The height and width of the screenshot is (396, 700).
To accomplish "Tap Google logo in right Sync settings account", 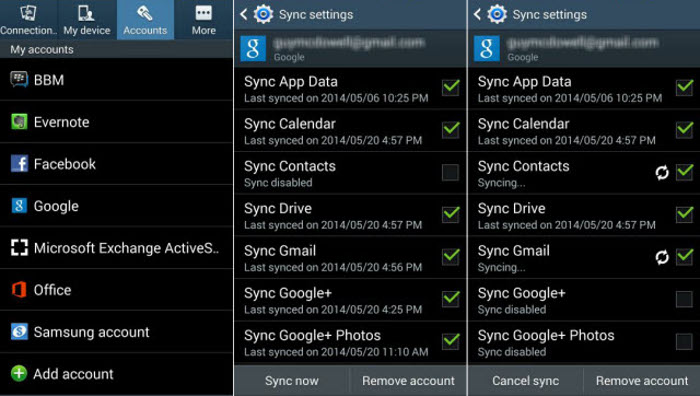I will click(487, 49).
